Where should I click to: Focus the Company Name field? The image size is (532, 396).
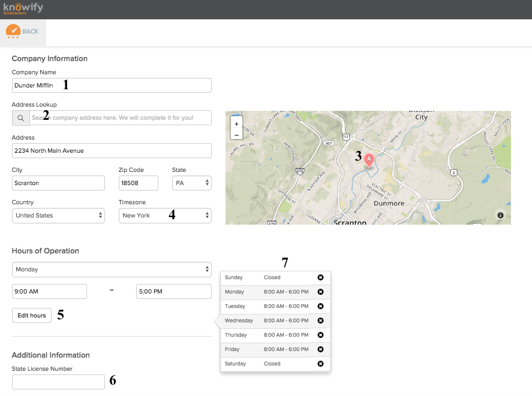(112, 86)
